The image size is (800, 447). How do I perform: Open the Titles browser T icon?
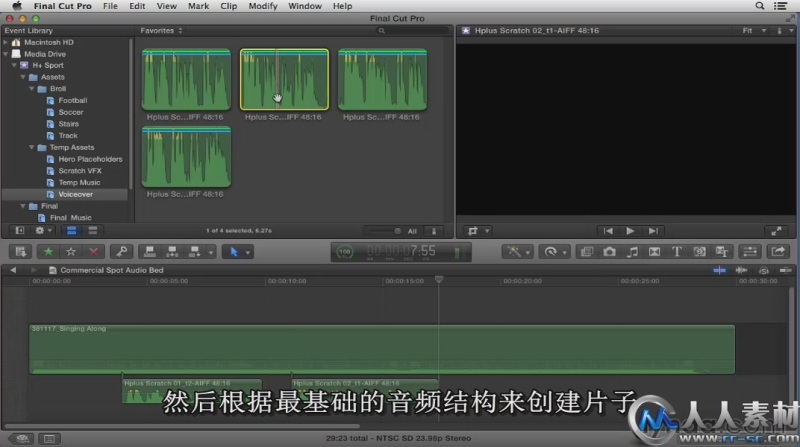(676, 252)
